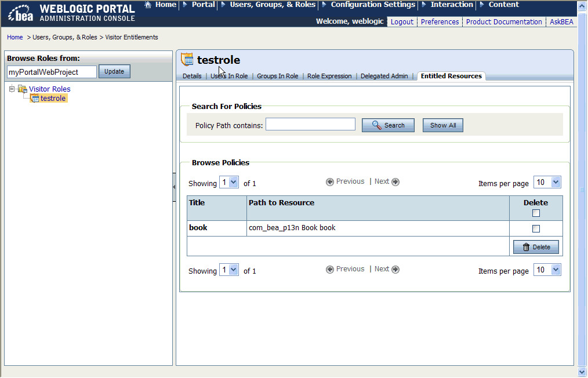Image resolution: width=588 pixels, height=378 pixels.
Task: Click the bottom Next arrow icon
Action: tap(395, 270)
